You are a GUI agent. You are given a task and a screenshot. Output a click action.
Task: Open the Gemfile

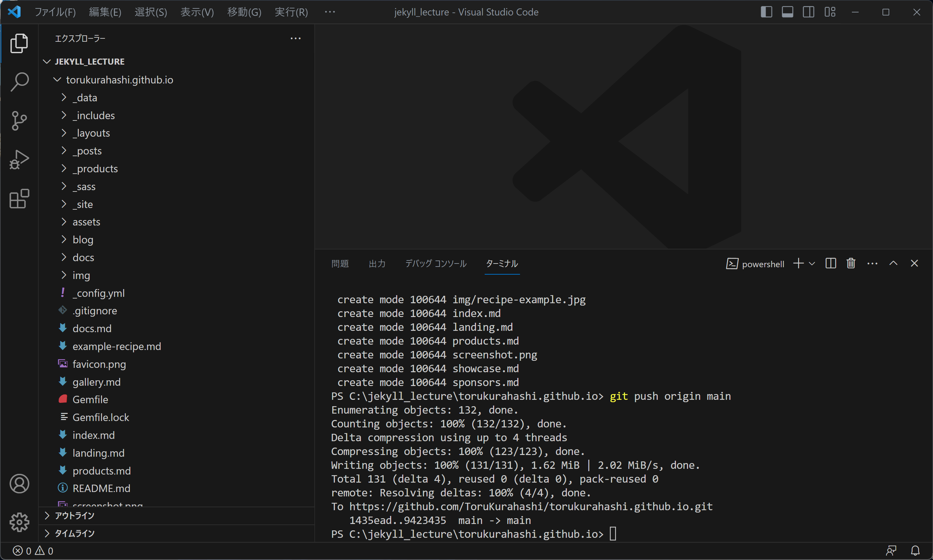(177, 399)
